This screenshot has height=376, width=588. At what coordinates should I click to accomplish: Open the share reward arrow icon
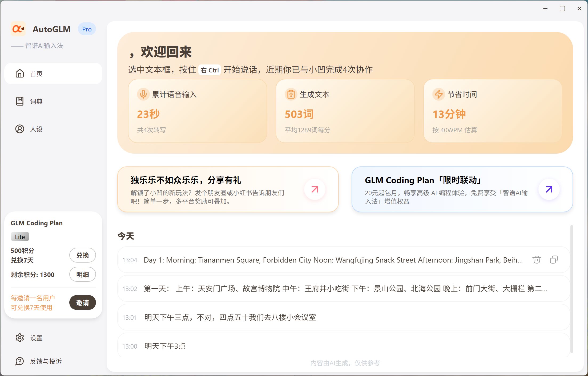(315, 189)
